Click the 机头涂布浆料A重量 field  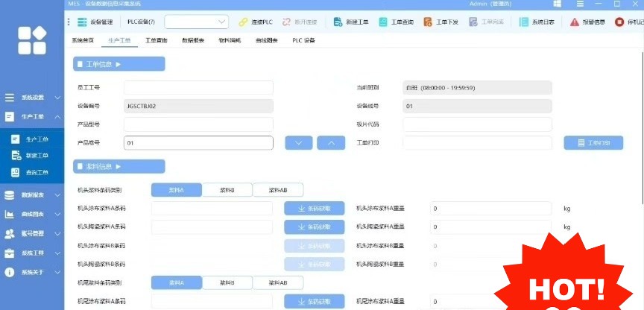pos(490,209)
